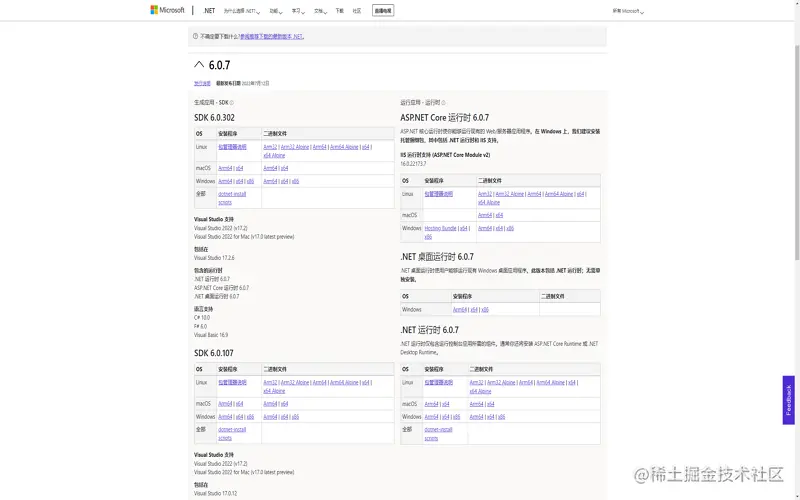Open dotnet-install scripts link in .NET 运行时 6.0.7
The image size is (800, 500).
(x=438, y=434)
